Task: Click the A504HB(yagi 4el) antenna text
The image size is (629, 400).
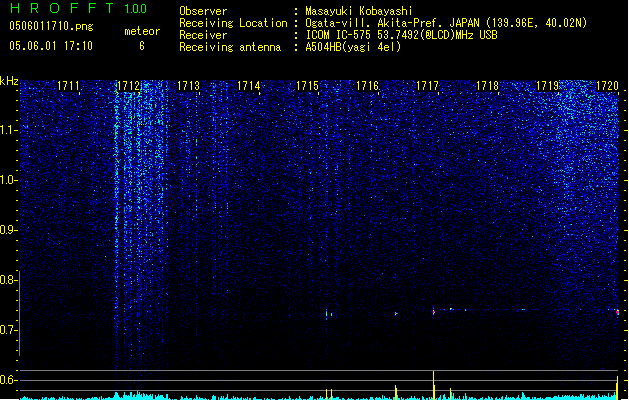Action: pyautogui.click(x=353, y=47)
